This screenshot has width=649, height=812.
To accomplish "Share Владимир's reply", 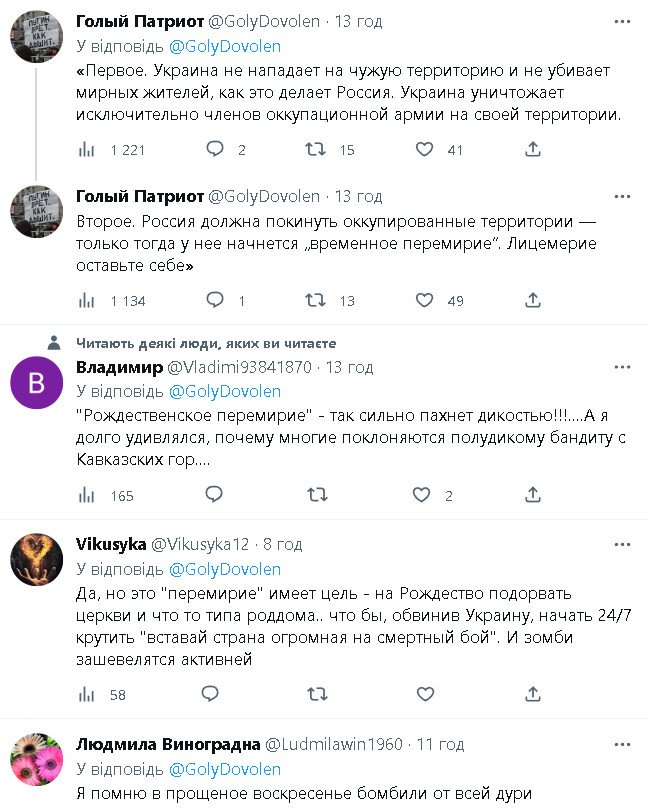I will [534, 495].
